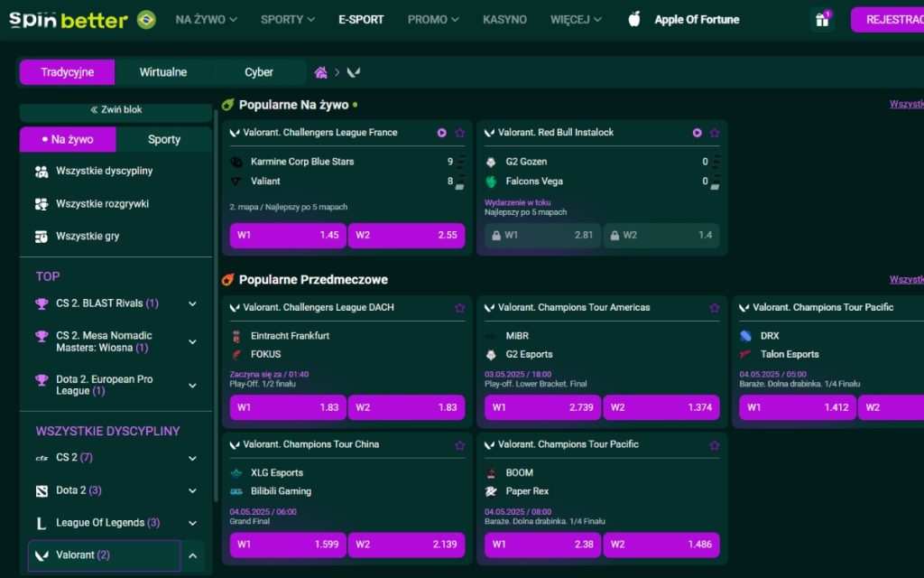
Task: Click the Zwiń blok collapse button
Action: point(116,110)
